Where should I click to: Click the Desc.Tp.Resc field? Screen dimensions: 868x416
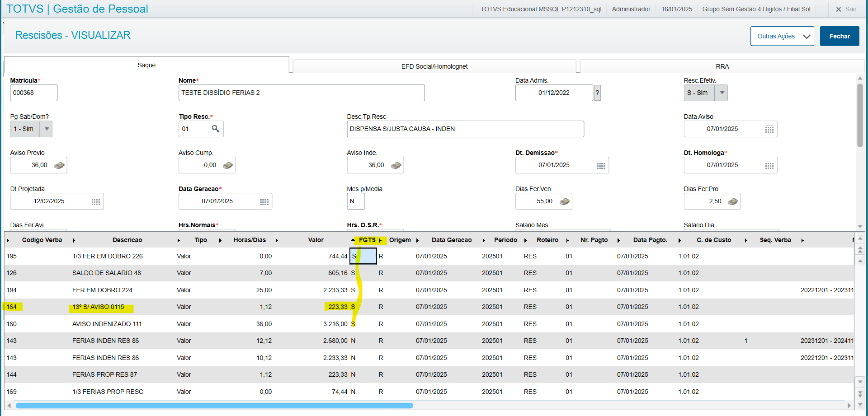click(465, 129)
